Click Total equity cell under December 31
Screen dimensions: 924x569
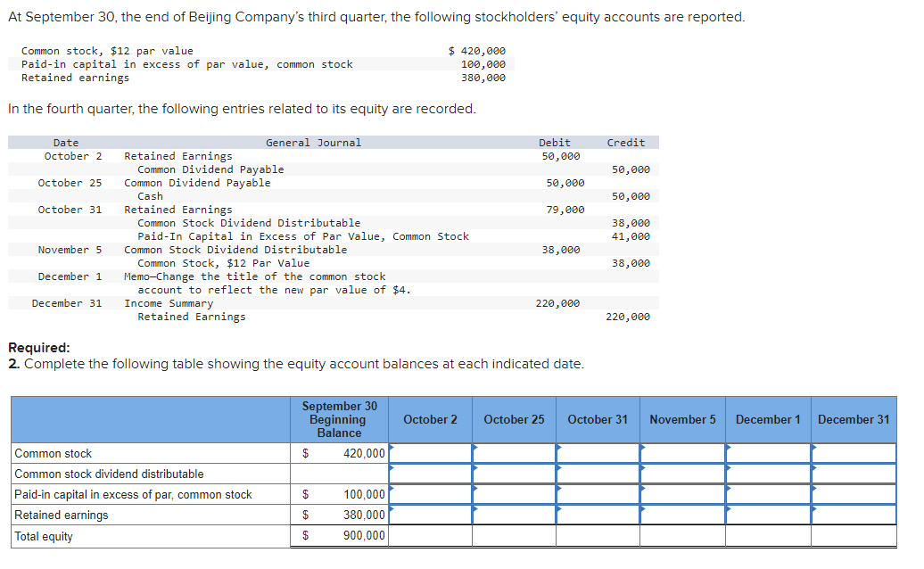point(854,536)
